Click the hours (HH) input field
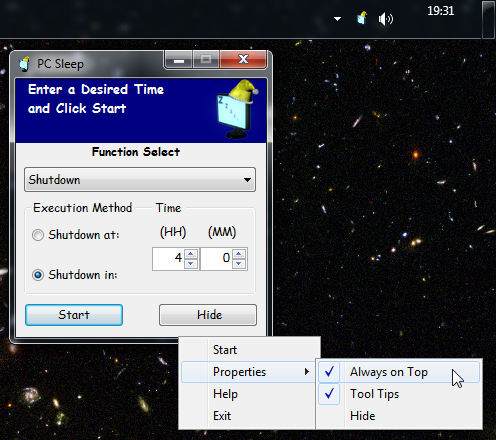Screen dimensions: 496x440 point(169,258)
